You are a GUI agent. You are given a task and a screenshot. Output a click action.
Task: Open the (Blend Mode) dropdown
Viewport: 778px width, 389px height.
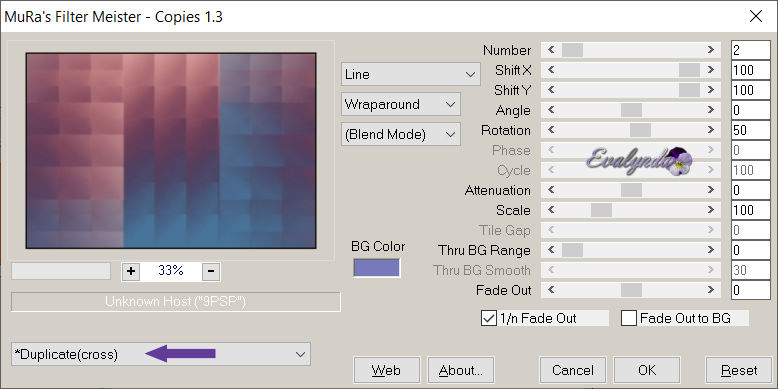[x=401, y=134]
